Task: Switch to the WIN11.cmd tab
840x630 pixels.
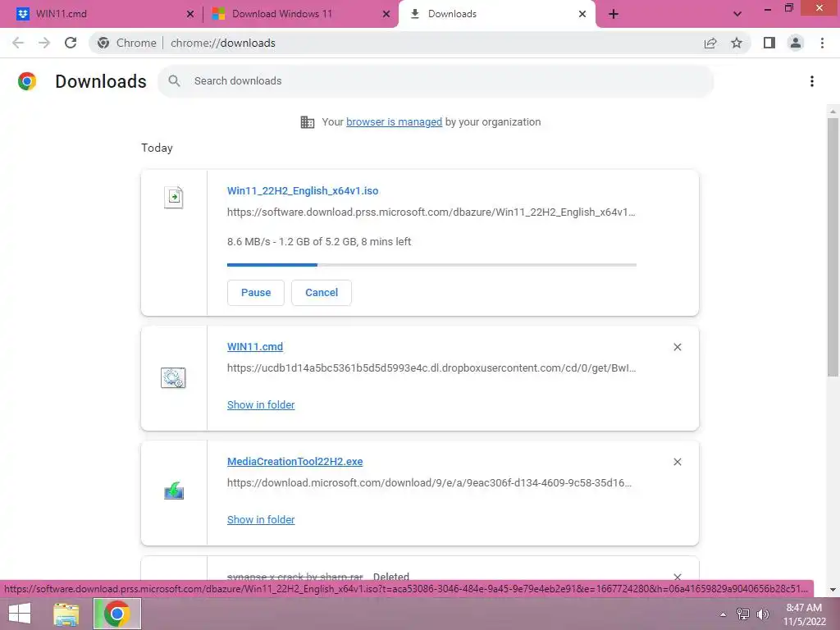Action: pos(102,14)
